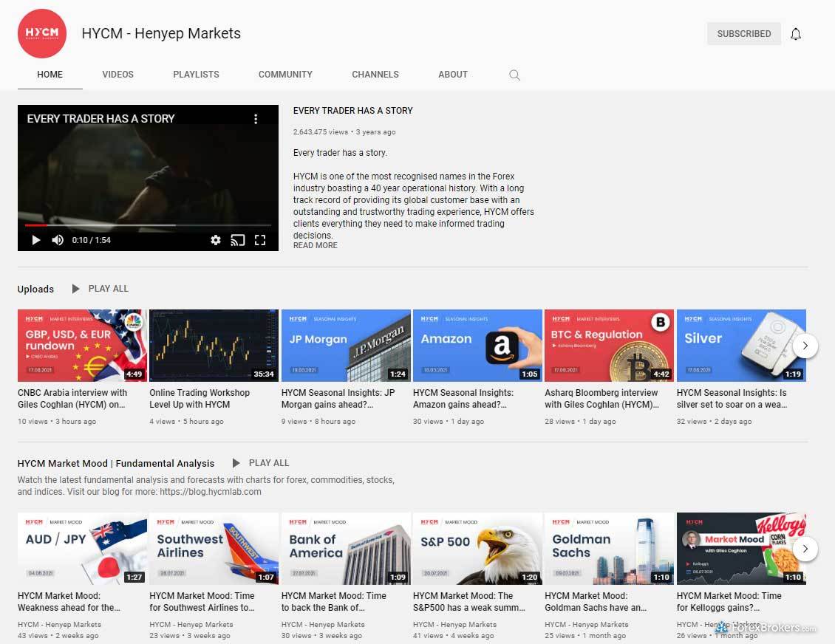Go to the CHANNELS tab
Screen dimensions: 835x644
tap(375, 75)
